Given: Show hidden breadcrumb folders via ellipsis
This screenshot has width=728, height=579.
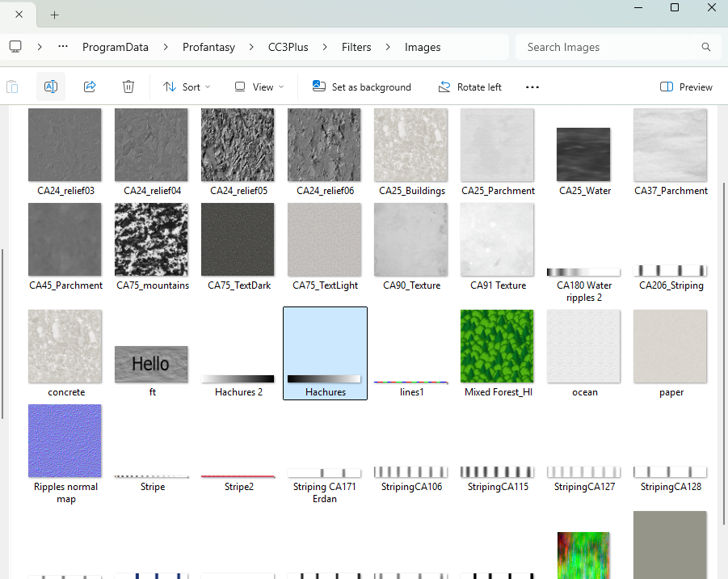Looking at the screenshot, I should [x=63, y=47].
